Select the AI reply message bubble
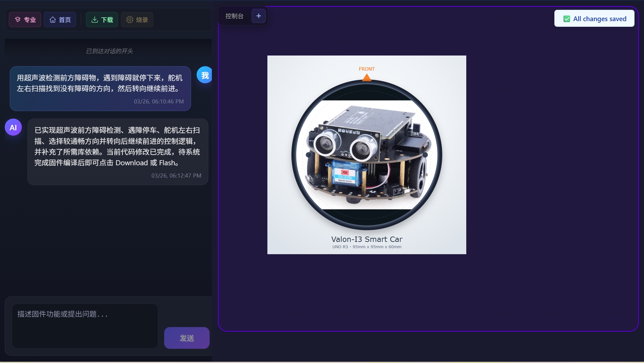Image resolution: width=644 pixels, height=363 pixels. tap(117, 151)
